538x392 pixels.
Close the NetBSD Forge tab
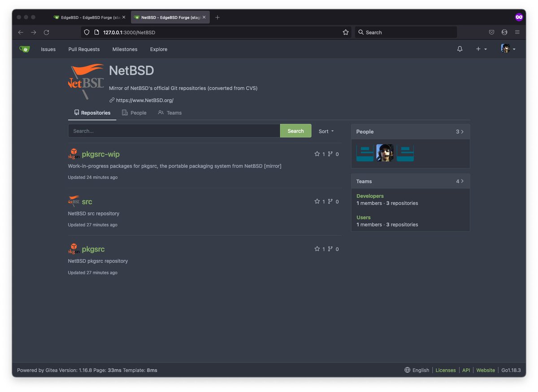tap(204, 17)
